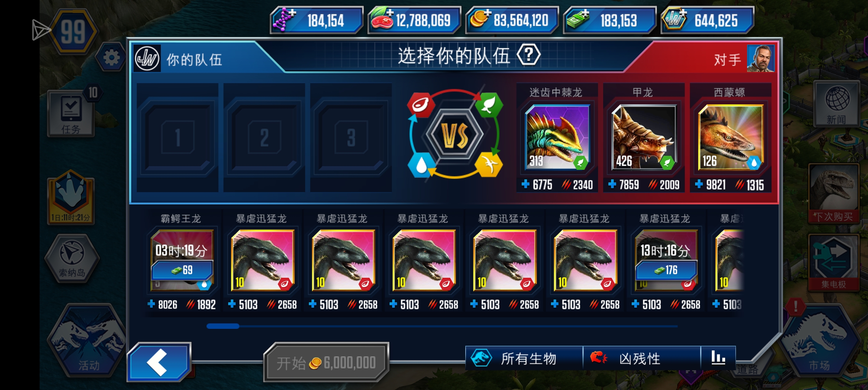Add DNA via the plus resource counter
Screen dimensions: 868x390
coord(317,20)
